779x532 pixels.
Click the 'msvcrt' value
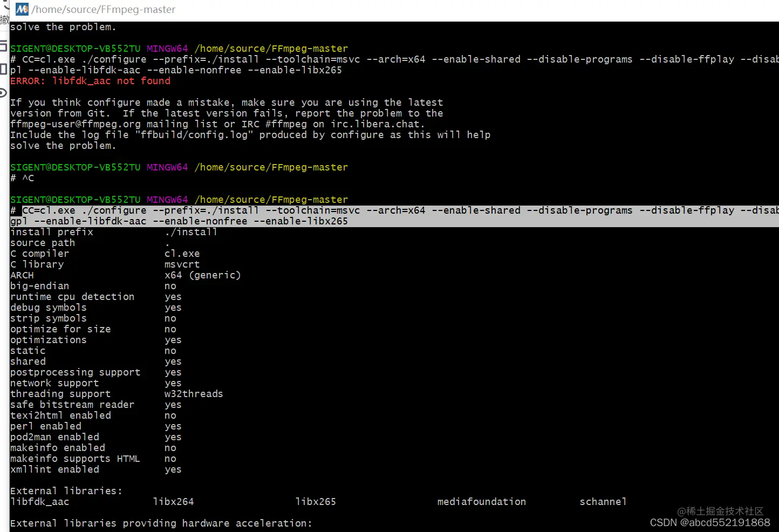[182, 264]
